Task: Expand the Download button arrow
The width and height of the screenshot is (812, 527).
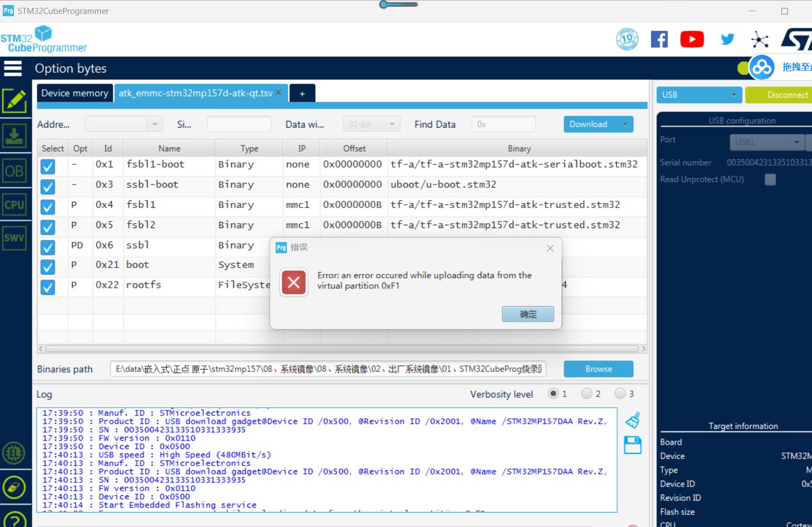Action: pyautogui.click(x=625, y=124)
